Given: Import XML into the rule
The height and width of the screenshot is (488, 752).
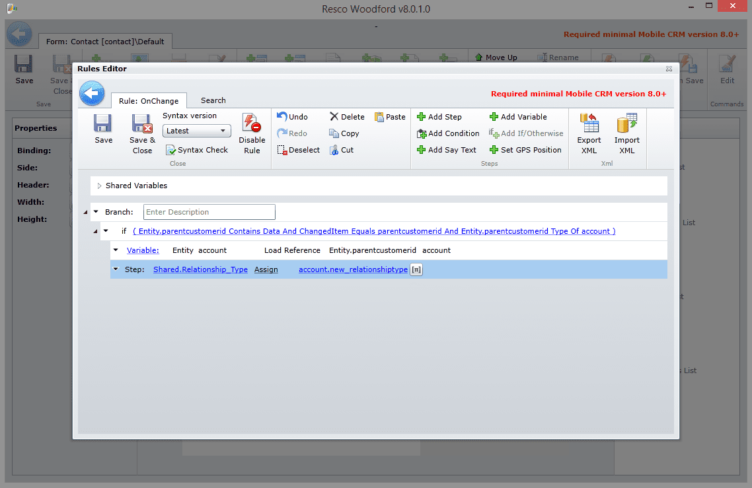Looking at the screenshot, I should coord(627,132).
